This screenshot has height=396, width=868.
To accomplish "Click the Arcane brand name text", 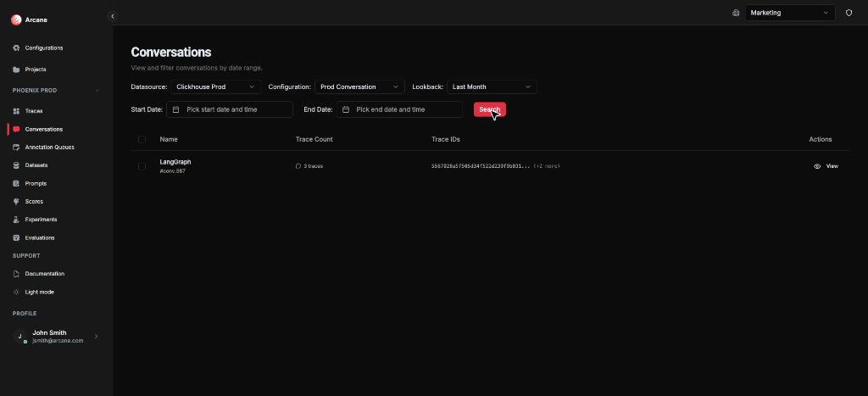I will pyautogui.click(x=36, y=20).
